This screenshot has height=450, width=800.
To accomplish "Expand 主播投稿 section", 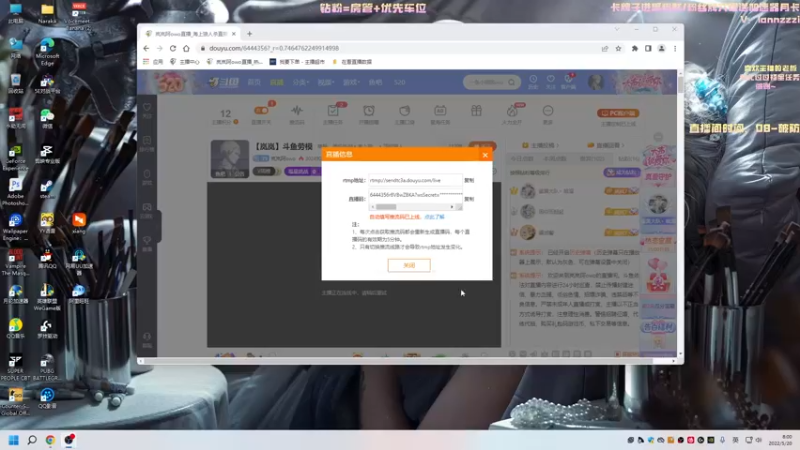I will (540, 145).
